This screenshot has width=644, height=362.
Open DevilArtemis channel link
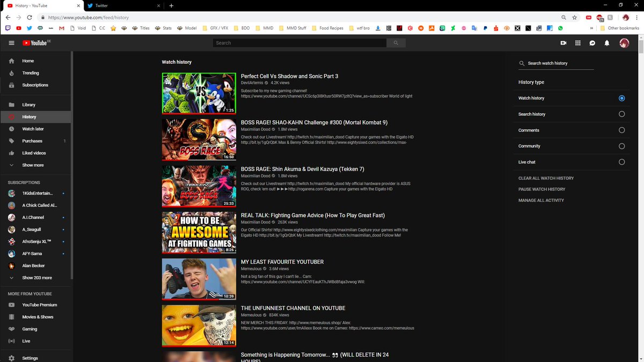pos(252,83)
